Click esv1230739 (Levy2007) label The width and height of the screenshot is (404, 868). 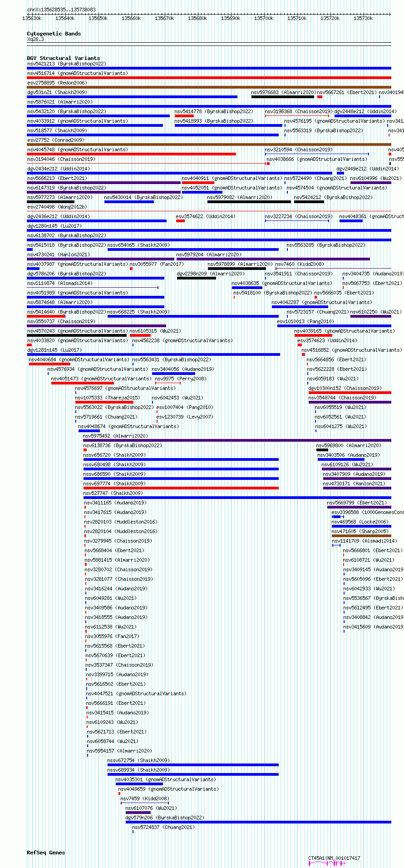[184, 417]
